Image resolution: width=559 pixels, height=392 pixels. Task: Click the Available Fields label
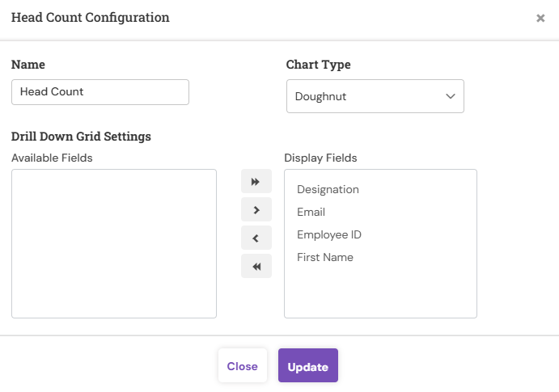[52, 158]
